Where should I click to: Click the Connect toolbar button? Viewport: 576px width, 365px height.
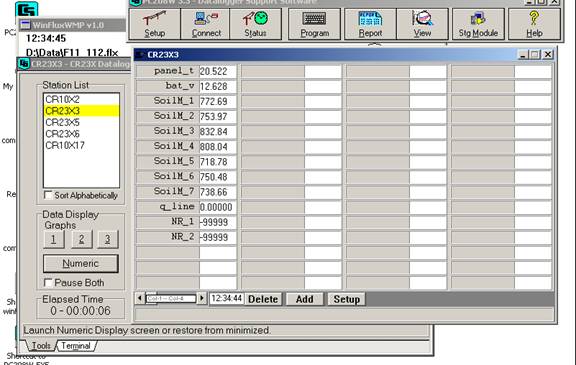[206, 24]
